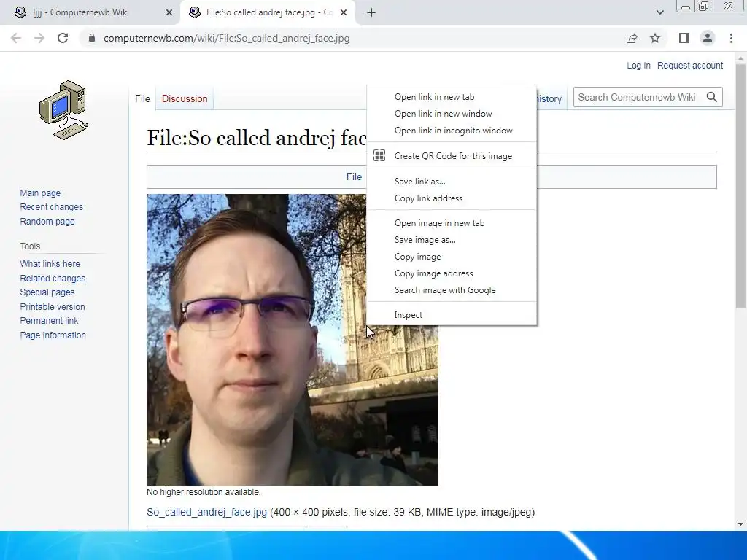Screen dimensions: 747x560
Task: Choose Open link in new tab
Action: [452, 97]
